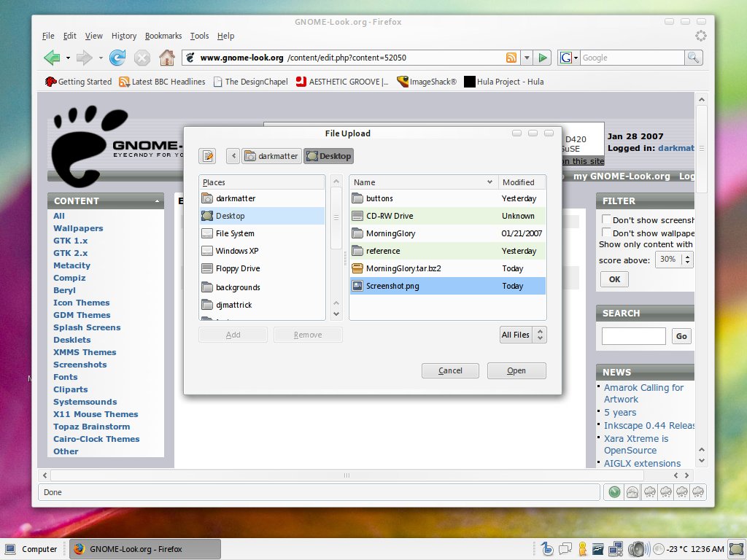Image resolution: width=747 pixels, height=560 pixels.
Task: Click the path bar left arrow button
Action: coord(233,156)
